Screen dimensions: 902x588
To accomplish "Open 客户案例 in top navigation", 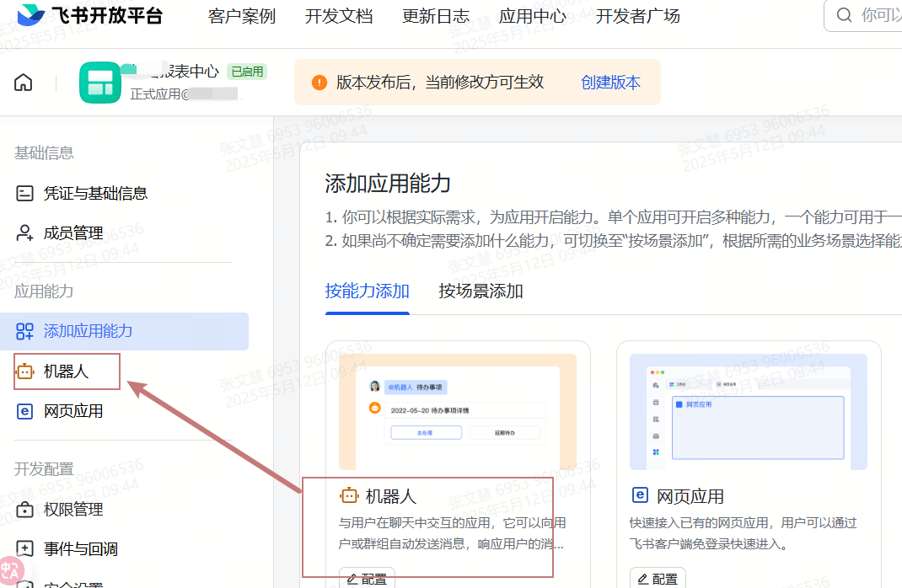I will click(242, 16).
